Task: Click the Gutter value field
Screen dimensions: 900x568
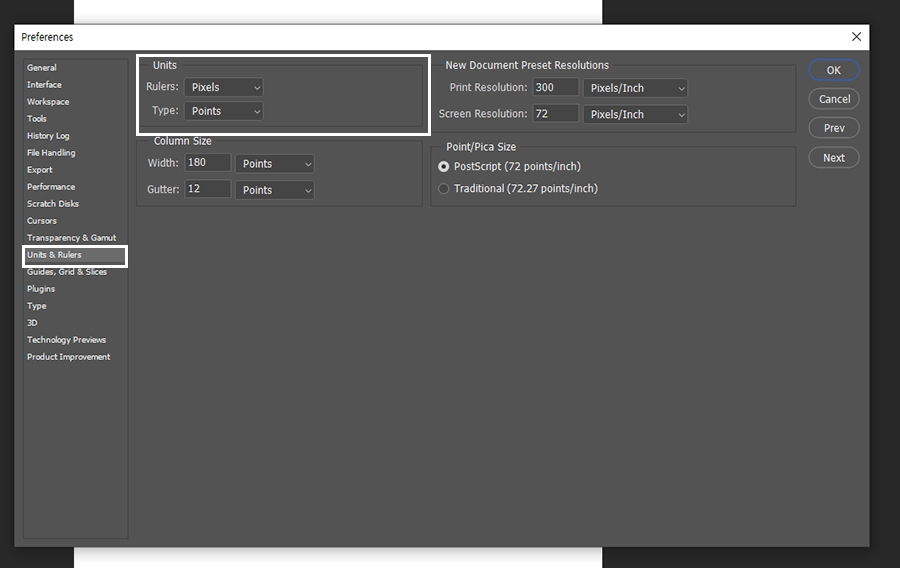Action: (x=208, y=189)
